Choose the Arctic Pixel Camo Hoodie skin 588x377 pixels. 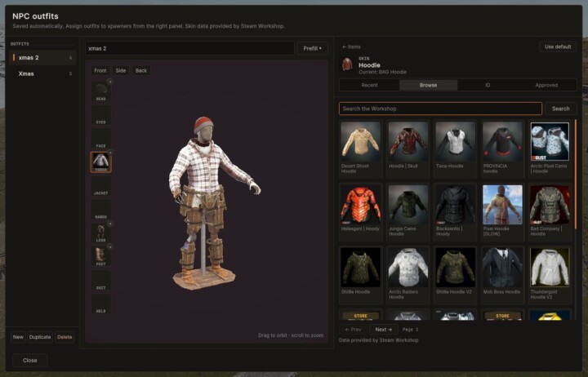[x=550, y=149]
